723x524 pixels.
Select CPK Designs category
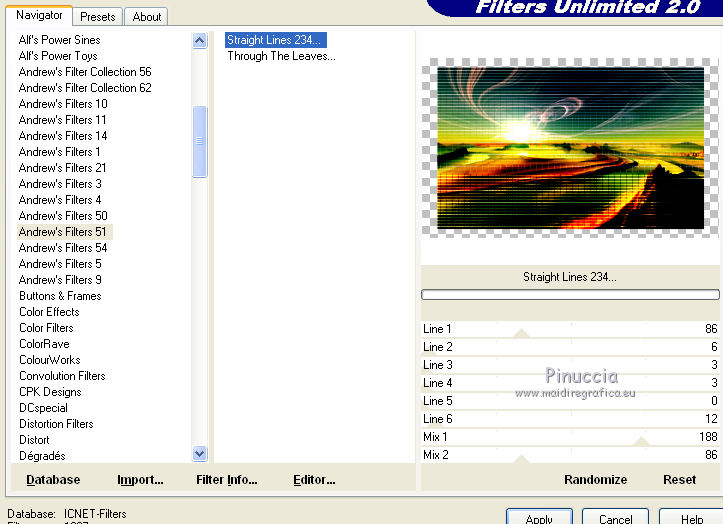click(x=50, y=392)
